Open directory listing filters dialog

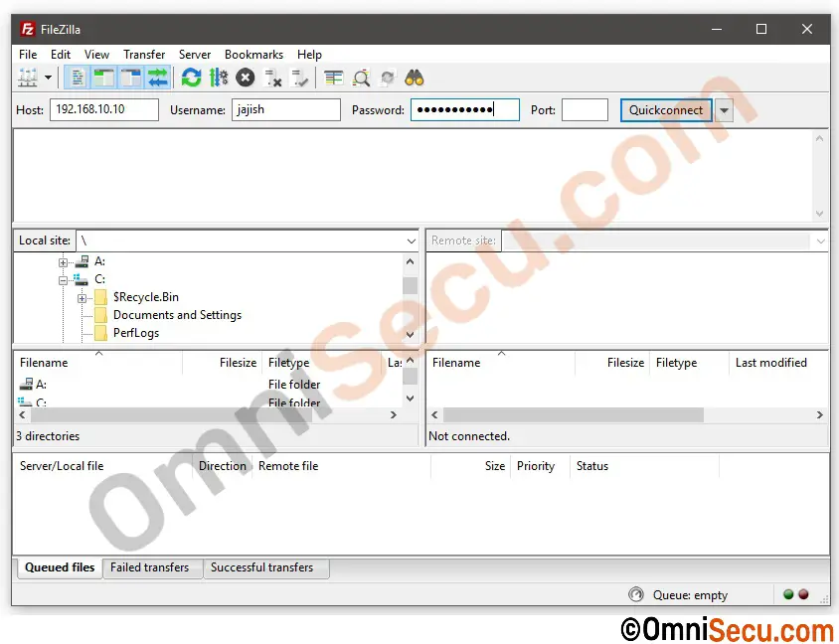tap(334, 79)
